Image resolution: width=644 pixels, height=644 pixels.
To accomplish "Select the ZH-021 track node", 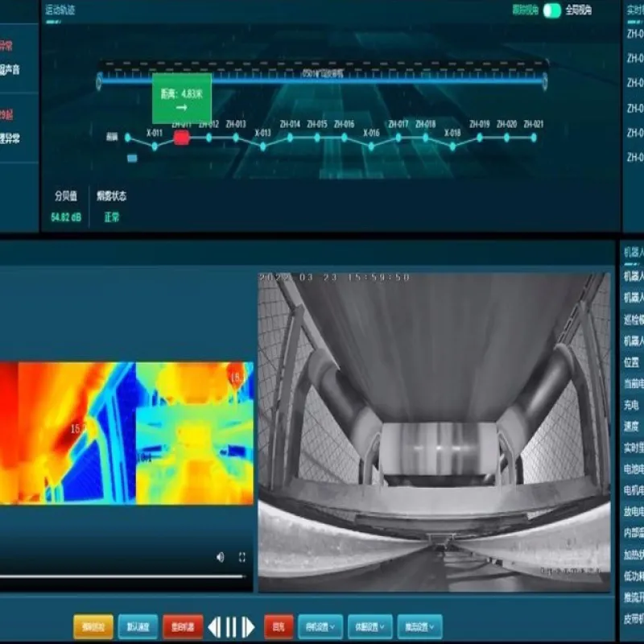I will (534, 138).
